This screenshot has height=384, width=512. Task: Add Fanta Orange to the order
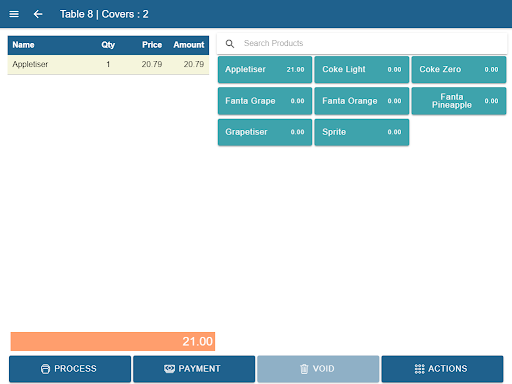pos(362,101)
